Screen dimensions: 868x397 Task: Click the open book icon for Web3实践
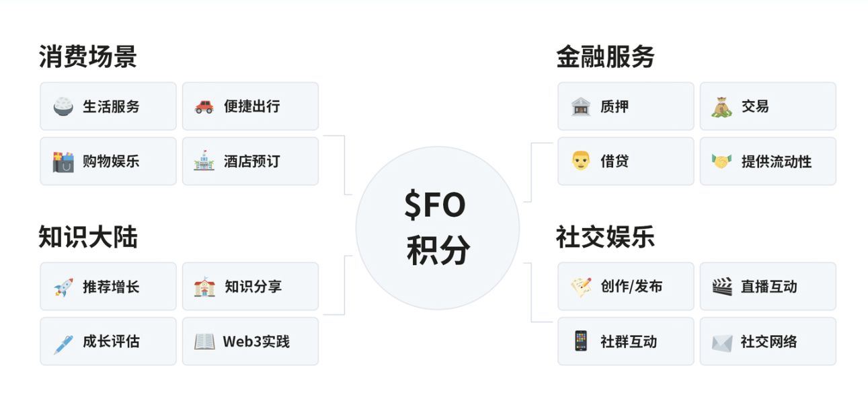click(204, 342)
